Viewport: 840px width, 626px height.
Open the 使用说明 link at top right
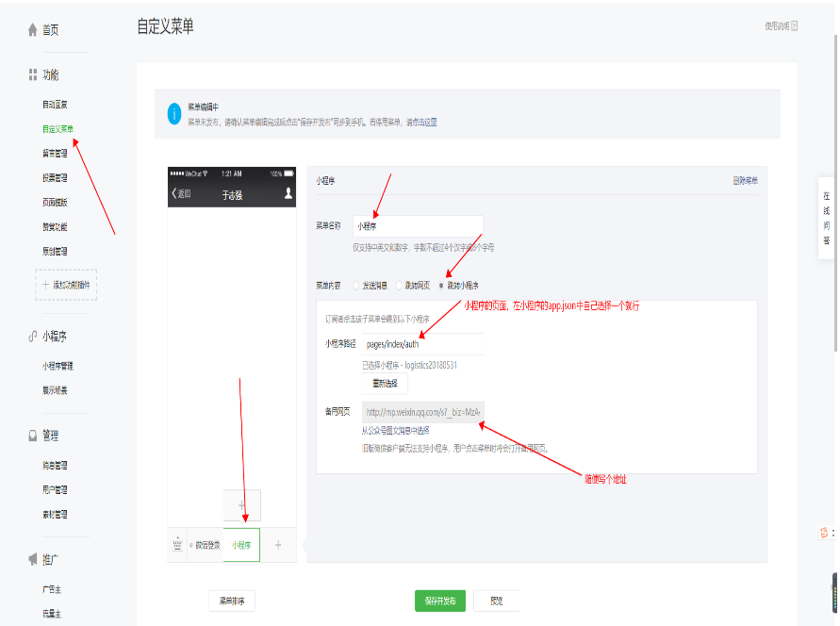778,25
